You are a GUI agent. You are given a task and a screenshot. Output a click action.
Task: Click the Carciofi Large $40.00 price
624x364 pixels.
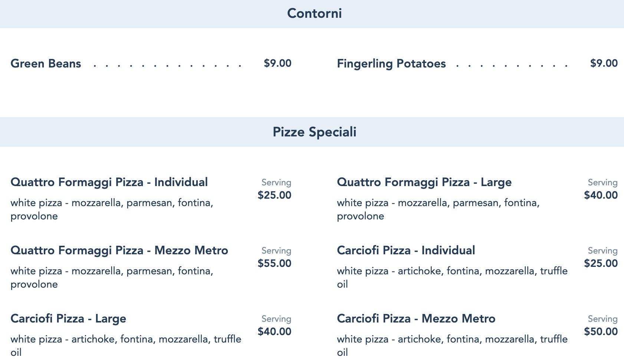click(275, 332)
